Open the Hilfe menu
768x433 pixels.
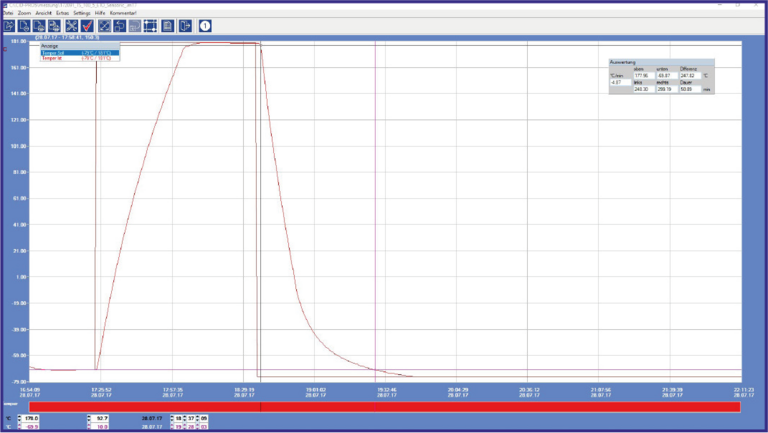pyautogui.click(x=100, y=13)
